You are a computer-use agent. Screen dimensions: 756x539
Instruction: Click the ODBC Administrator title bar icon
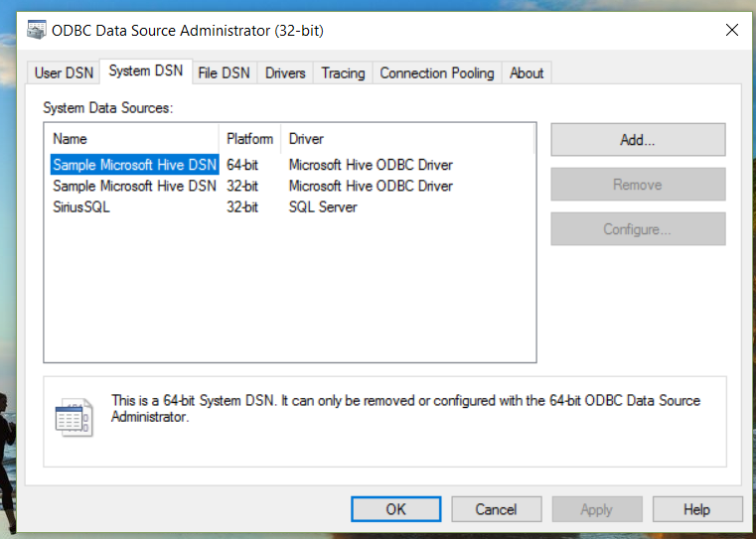coord(37,30)
